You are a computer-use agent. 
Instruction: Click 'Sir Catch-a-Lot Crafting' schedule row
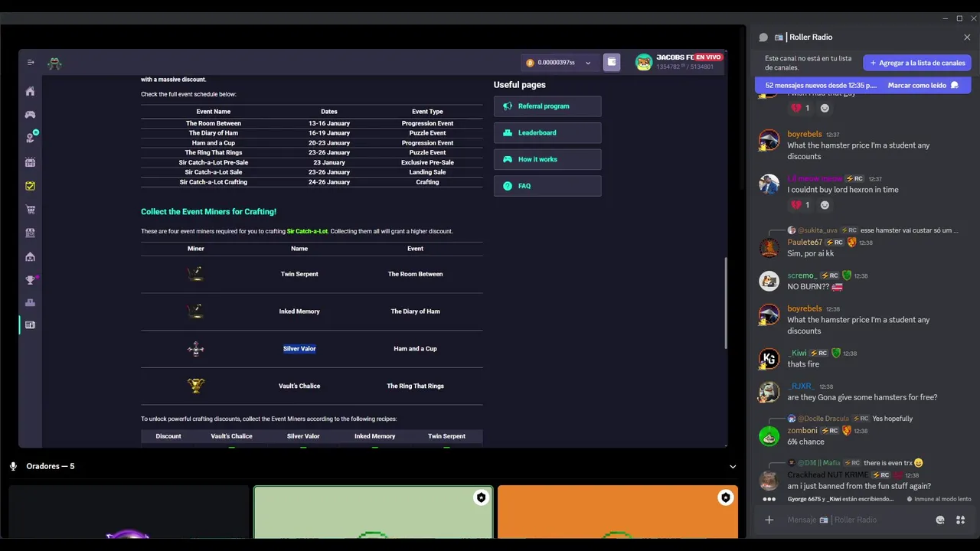point(312,182)
